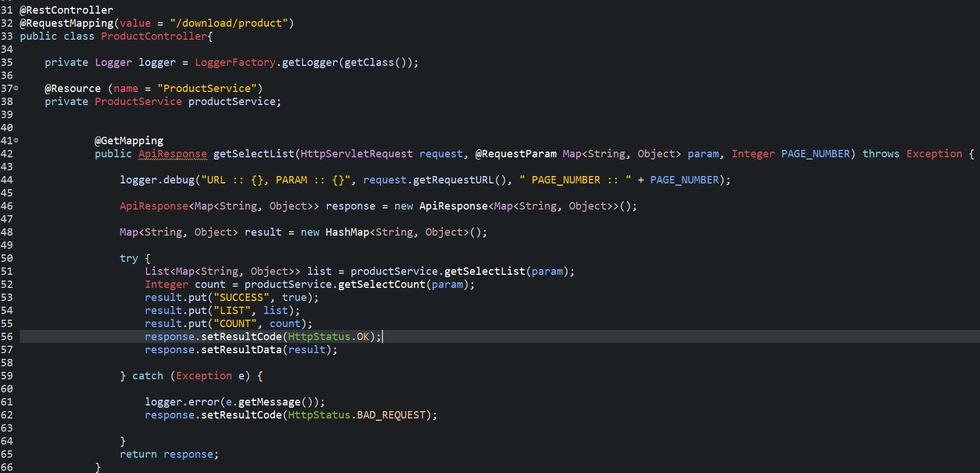The image size is (980, 473).
Task: Click HttpStatus on the highlighted line 56
Action: pos(319,337)
